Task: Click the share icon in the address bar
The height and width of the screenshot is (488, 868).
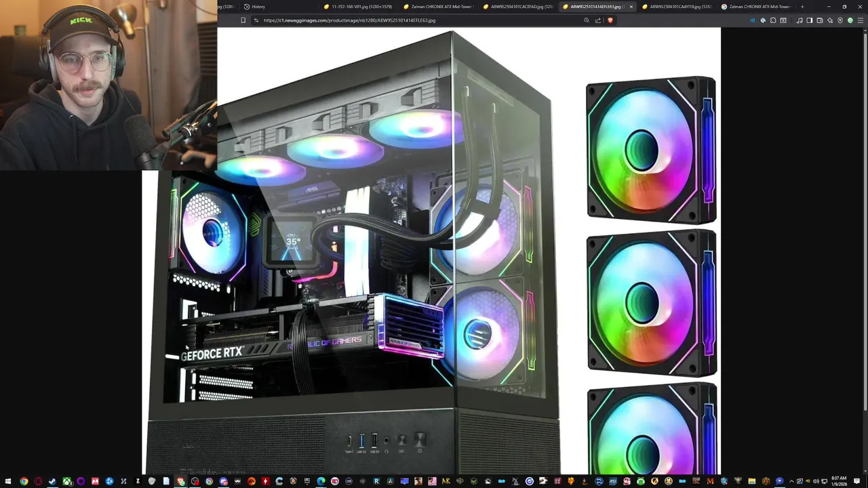Action: [x=598, y=20]
